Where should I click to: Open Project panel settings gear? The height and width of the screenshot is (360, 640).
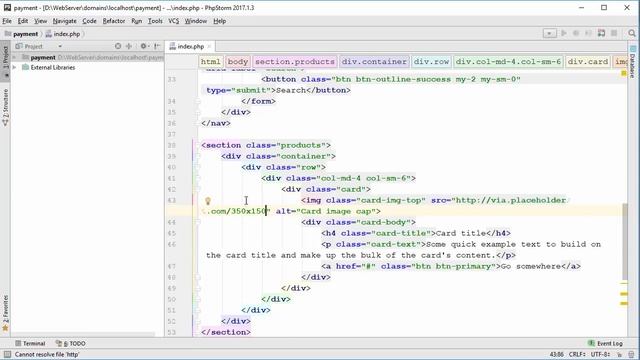(x=144, y=46)
